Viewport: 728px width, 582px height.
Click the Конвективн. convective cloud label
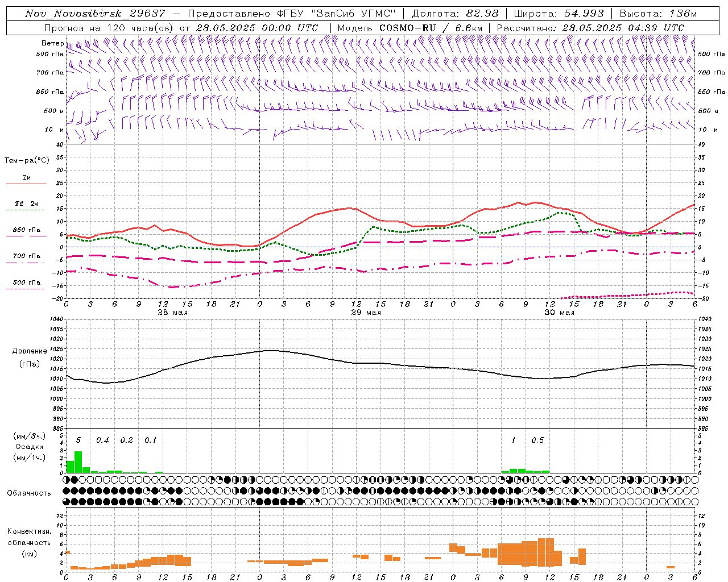coord(29,531)
